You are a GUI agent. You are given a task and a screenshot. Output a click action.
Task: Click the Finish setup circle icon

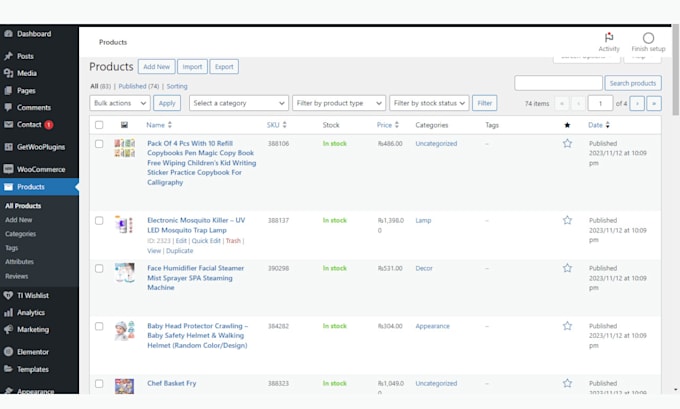click(648, 38)
